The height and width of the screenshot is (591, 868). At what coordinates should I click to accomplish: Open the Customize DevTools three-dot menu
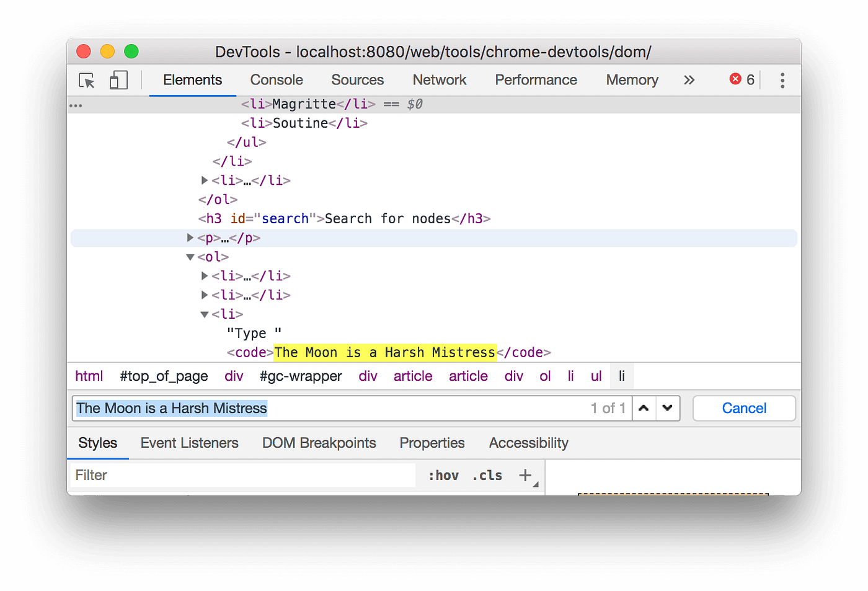782,80
